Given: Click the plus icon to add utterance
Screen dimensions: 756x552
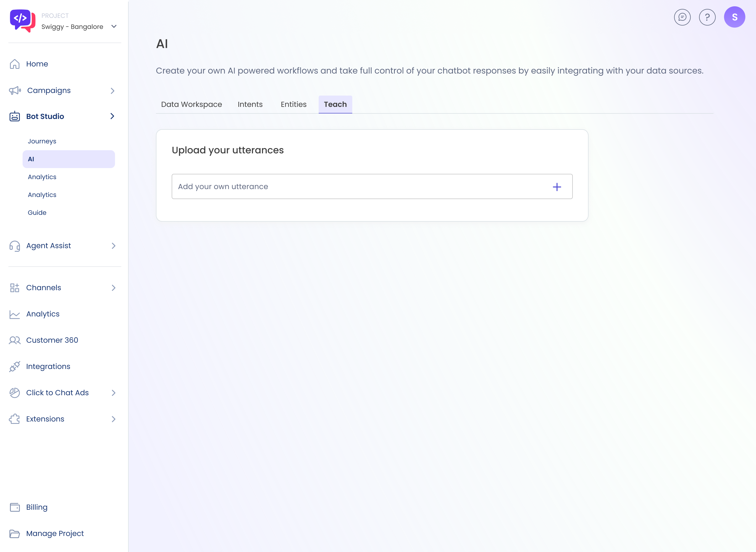Looking at the screenshot, I should click(557, 187).
